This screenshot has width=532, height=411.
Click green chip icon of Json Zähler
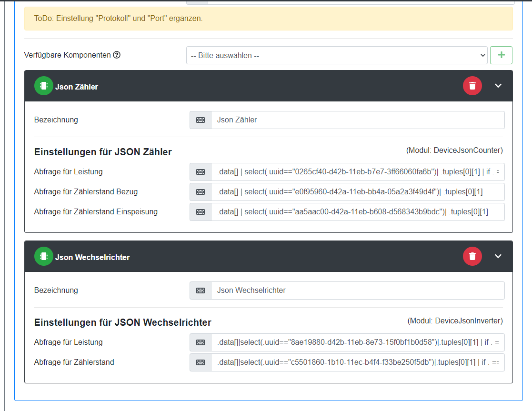click(x=43, y=86)
